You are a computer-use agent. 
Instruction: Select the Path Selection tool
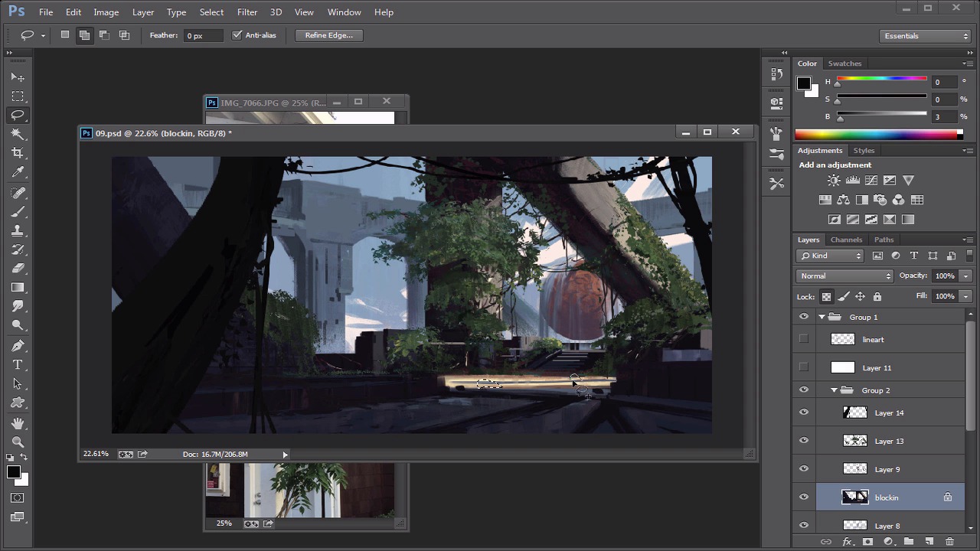tap(18, 384)
